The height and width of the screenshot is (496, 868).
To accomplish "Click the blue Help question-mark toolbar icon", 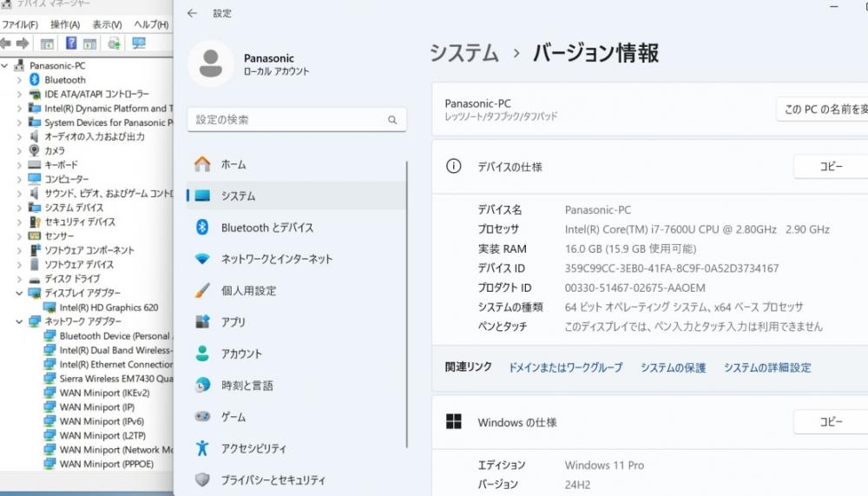I will (71, 43).
